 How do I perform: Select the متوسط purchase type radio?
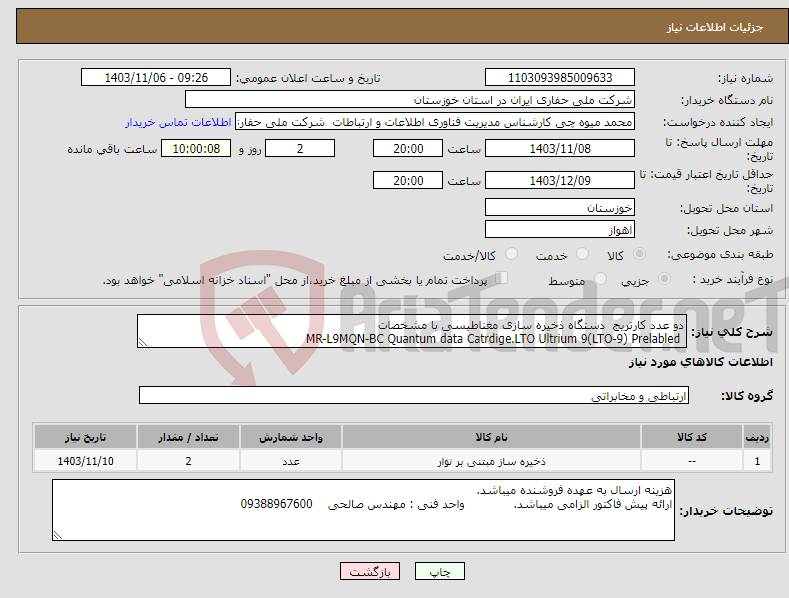(x=600, y=278)
